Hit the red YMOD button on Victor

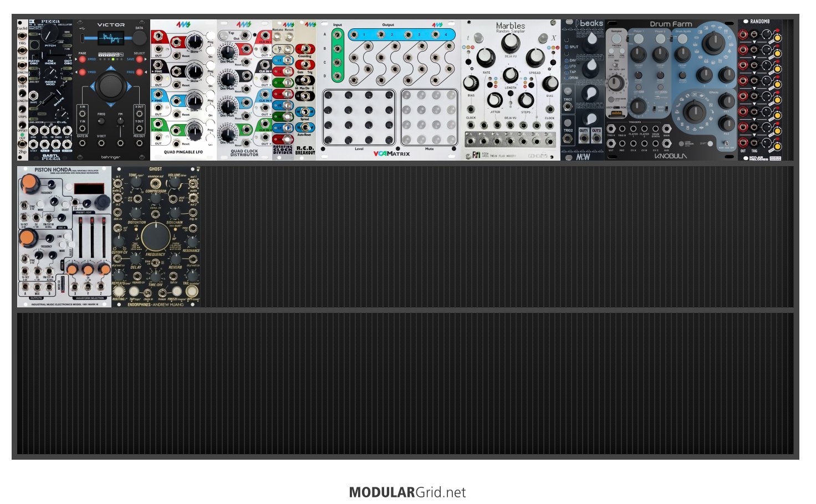click(83, 72)
